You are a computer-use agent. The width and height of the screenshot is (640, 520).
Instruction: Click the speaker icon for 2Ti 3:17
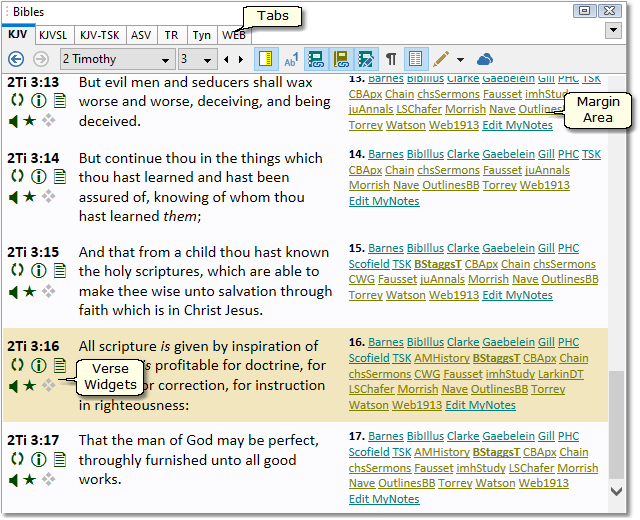click(x=13, y=480)
